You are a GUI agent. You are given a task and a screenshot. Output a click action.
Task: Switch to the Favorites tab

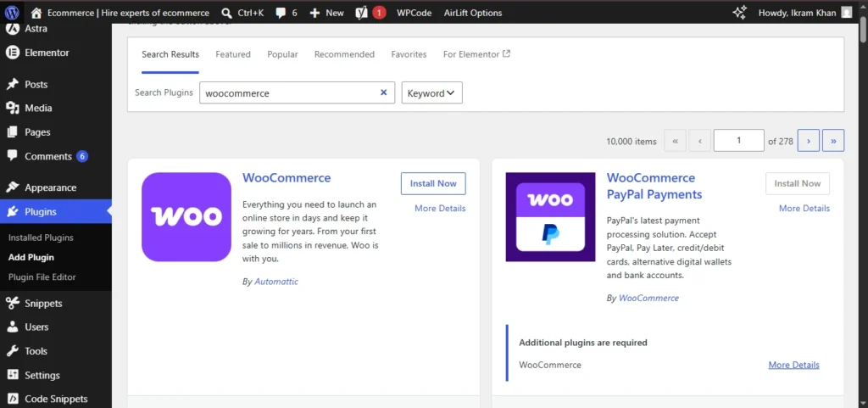click(x=409, y=54)
